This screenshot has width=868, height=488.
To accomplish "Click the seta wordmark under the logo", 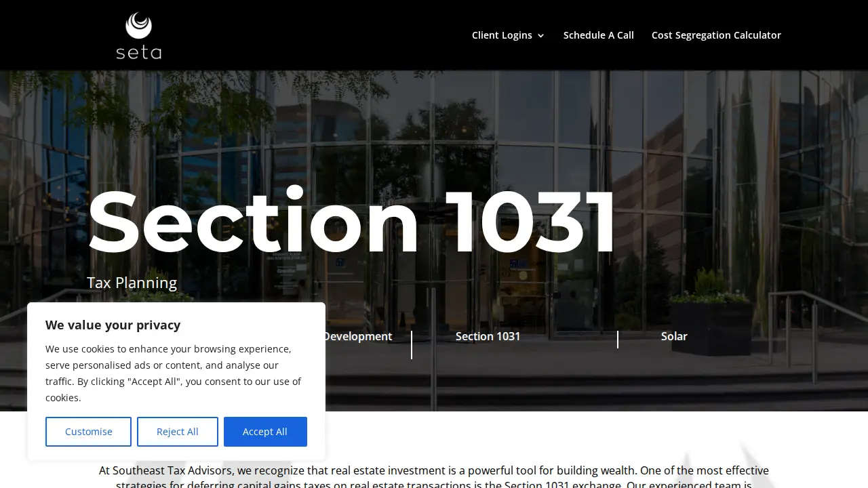I will 139,52.
